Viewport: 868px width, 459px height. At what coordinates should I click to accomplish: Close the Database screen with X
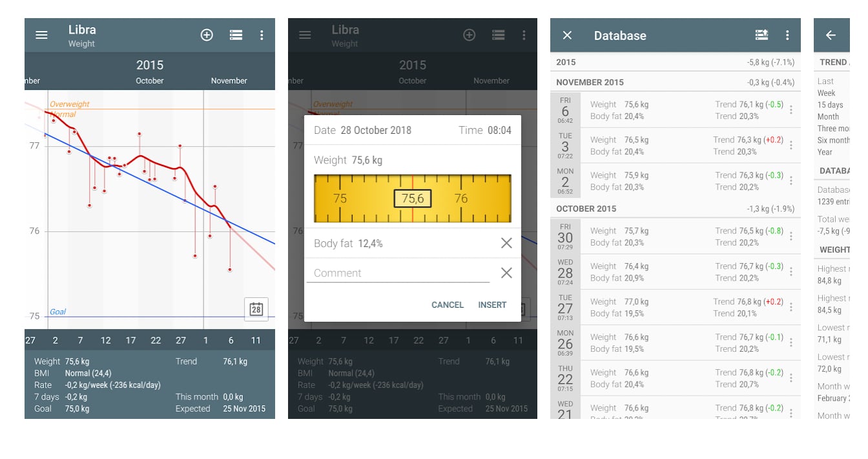(x=567, y=36)
